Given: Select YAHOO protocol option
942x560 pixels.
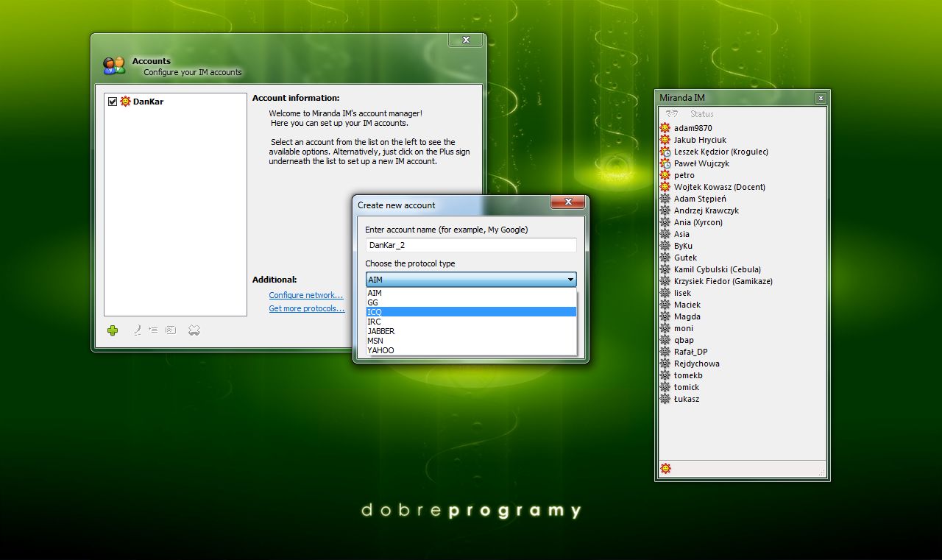Looking at the screenshot, I should 471,350.
